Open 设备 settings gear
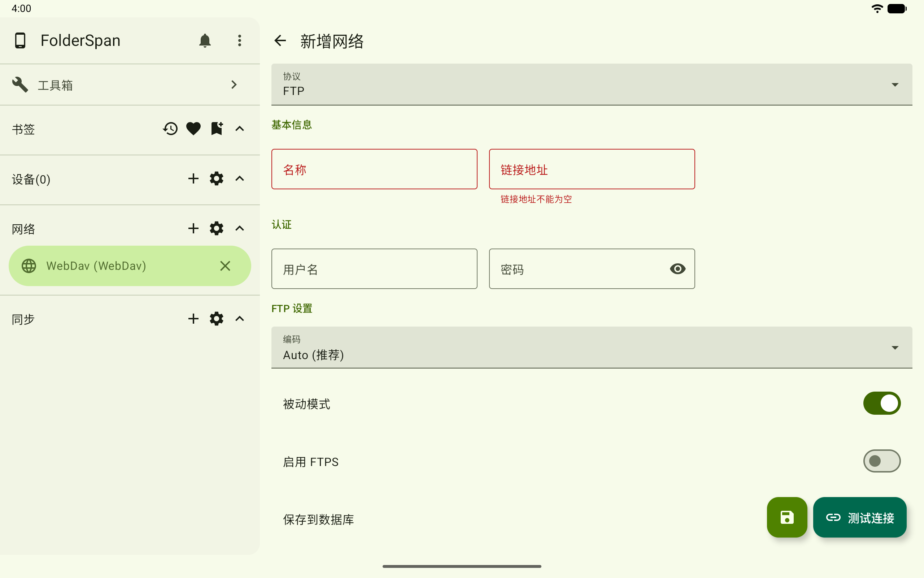The height and width of the screenshot is (578, 924). coord(217,178)
